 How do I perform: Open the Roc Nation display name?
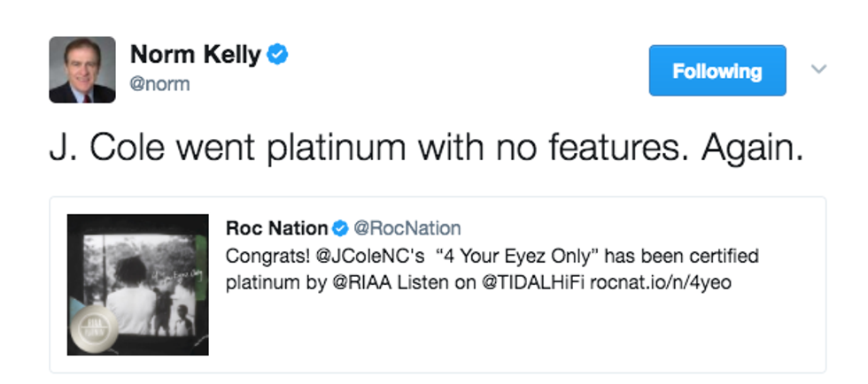tap(276, 228)
